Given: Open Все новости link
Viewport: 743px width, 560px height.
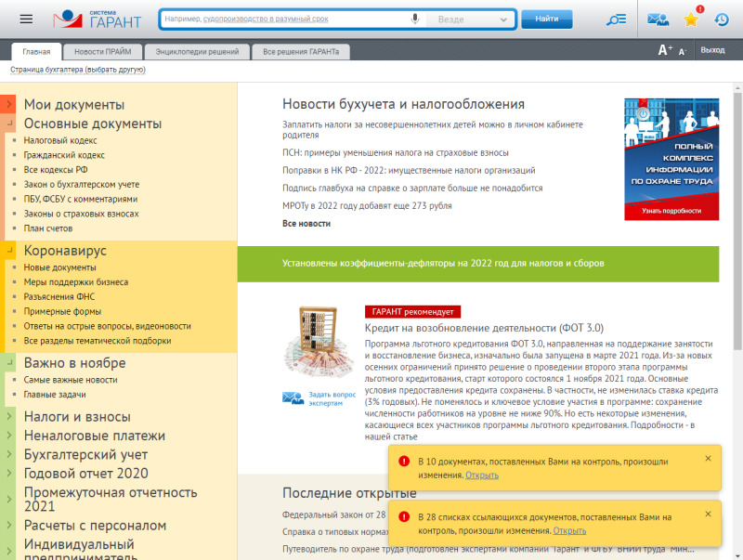Looking at the screenshot, I should pyautogui.click(x=306, y=223).
